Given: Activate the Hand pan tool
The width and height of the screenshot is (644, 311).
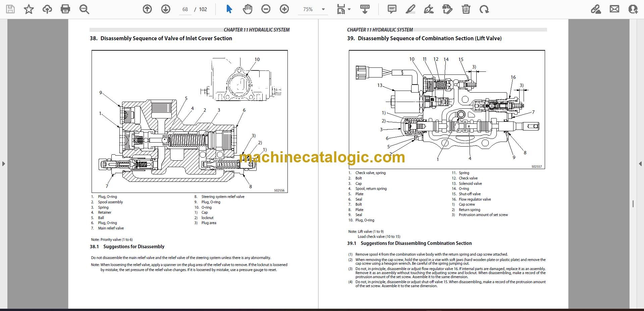Looking at the screenshot, I should [248, 9].
